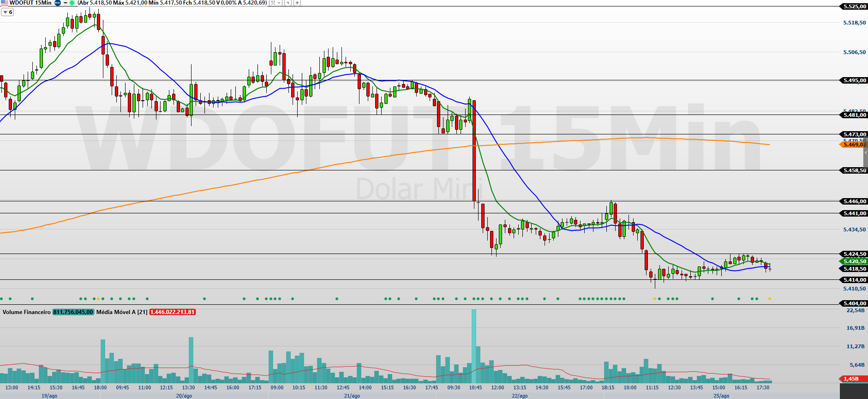Click the red 1,45B volume average tag
Viewport: 868px width, 399px height.
tap(851, 379)
